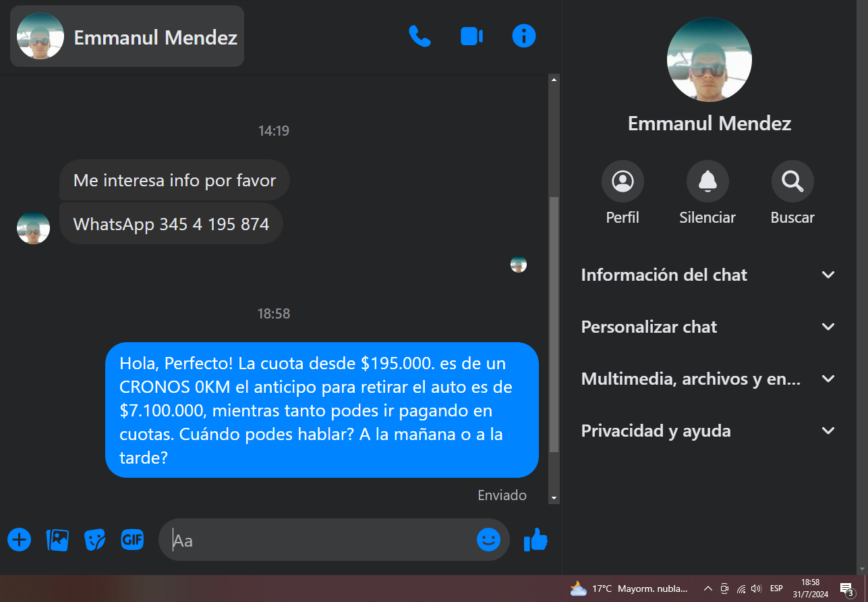This screenshot has height=602, width=868.
Task: Open the Emmanul Mendez header profile button
Action: 127,36
